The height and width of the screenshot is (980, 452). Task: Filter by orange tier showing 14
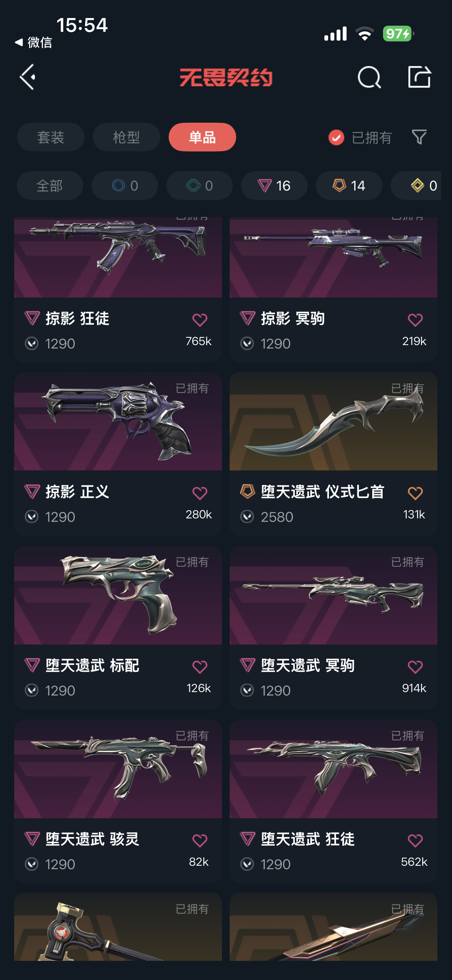pos(349,186)
